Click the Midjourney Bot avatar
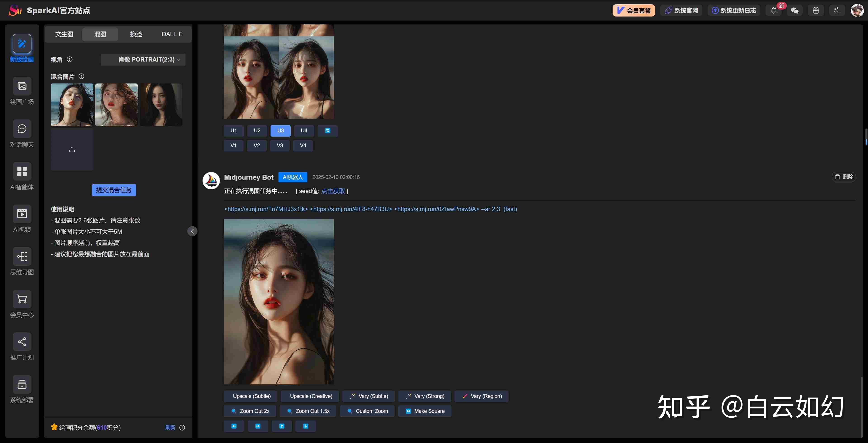The height and width of the screenshot is (443, 868). tap(211, 181)
